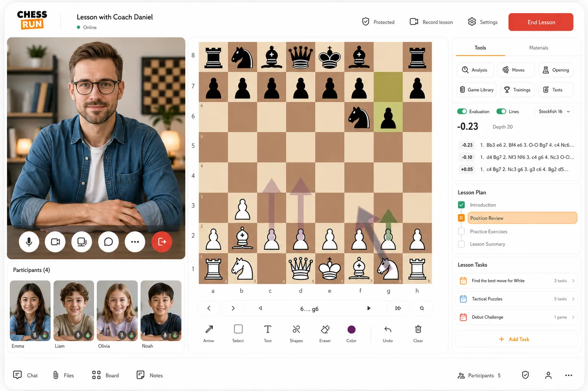Screen dimensions: 588x391
Task: Flip or zoom board with rightmost navigation icon
Action: click(422, 308)
